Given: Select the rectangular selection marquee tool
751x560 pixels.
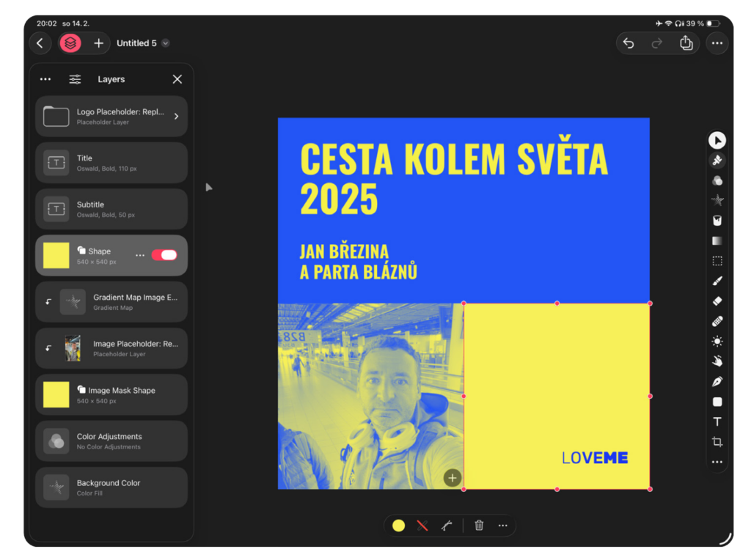Looking at the screenshot, I should (x=717, y=261).
